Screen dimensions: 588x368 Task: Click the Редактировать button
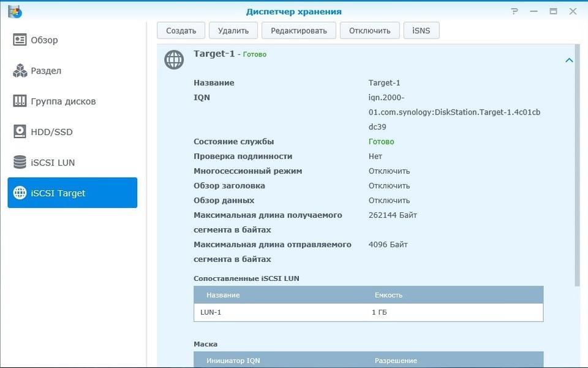coord(299,31)
